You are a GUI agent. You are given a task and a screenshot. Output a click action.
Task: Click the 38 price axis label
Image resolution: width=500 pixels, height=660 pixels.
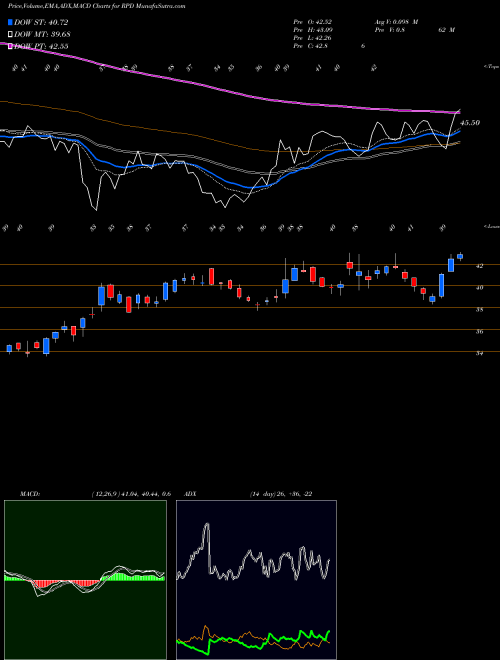tap(479, 310)
